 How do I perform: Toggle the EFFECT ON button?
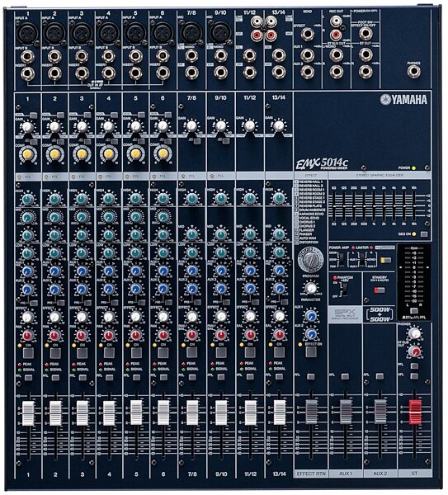tap(311, 352)
